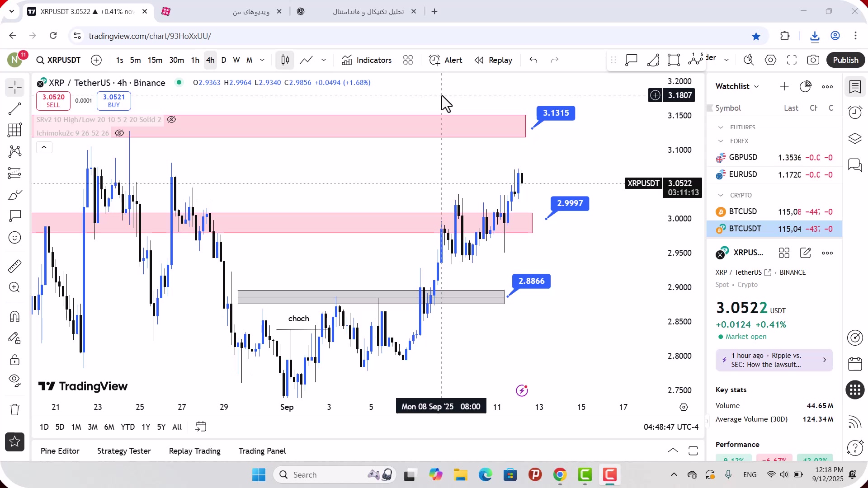
Task: Open the candlestick chart style menu
Action: [285, 60]
